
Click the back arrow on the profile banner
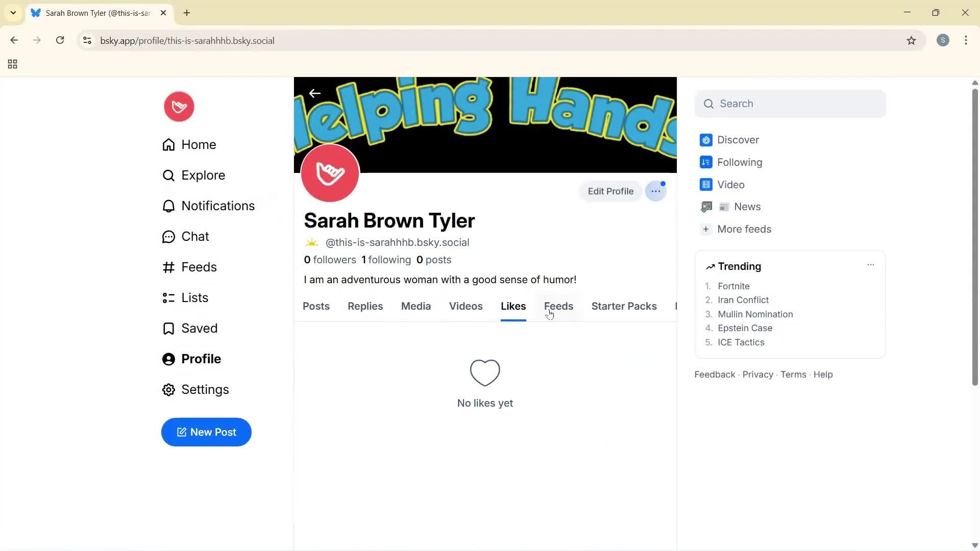point(315,93)
